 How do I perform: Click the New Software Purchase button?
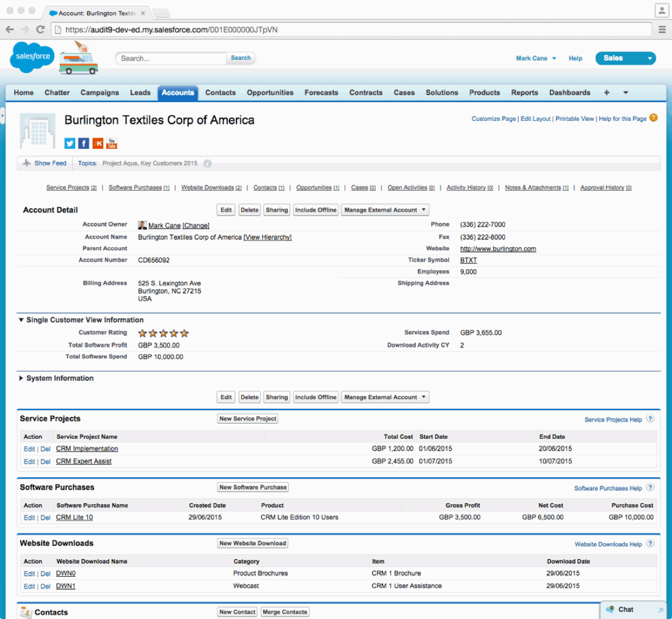click(x=253, y=487)
